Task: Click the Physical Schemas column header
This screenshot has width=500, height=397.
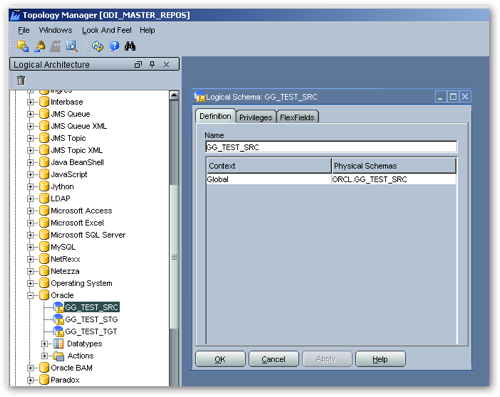Action: click(394, 166)
